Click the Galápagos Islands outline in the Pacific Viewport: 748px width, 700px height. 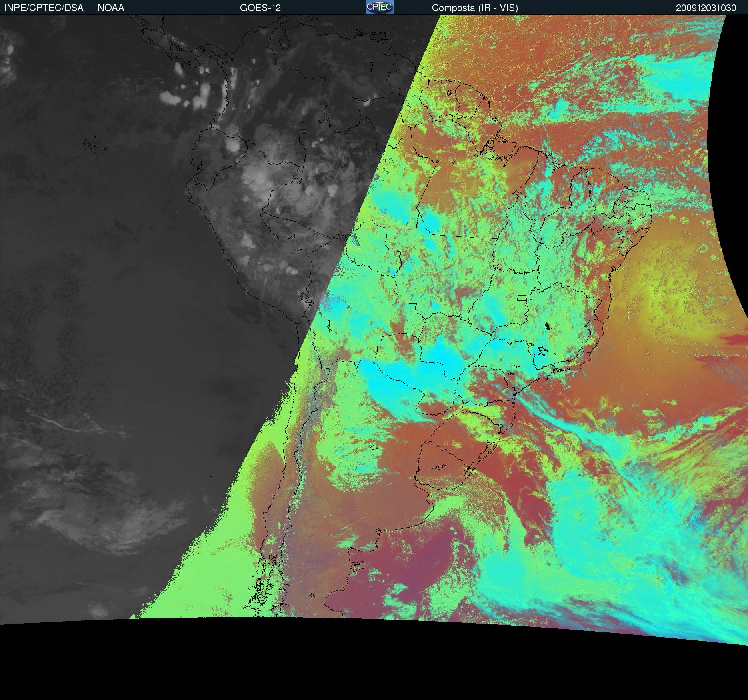[93, 145]
